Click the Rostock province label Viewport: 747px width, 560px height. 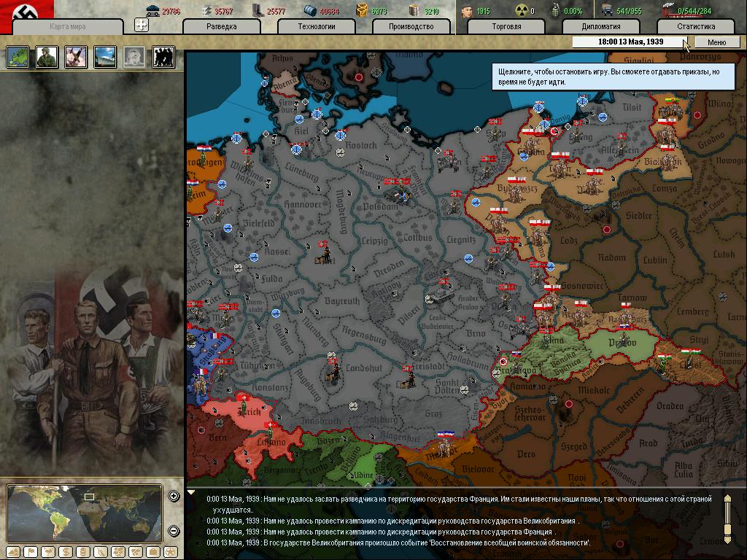tap(360, 145)
